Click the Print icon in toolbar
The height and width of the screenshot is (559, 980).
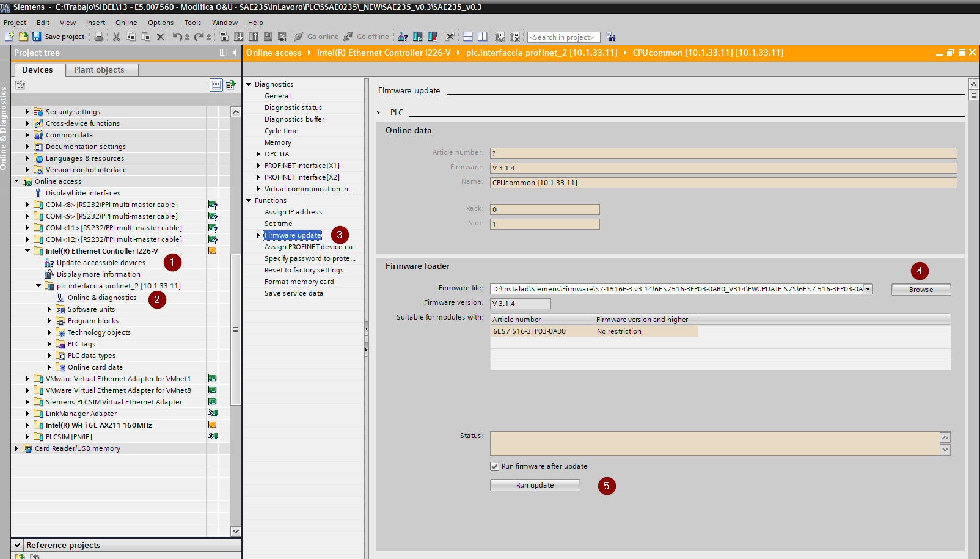click(99, 37)
